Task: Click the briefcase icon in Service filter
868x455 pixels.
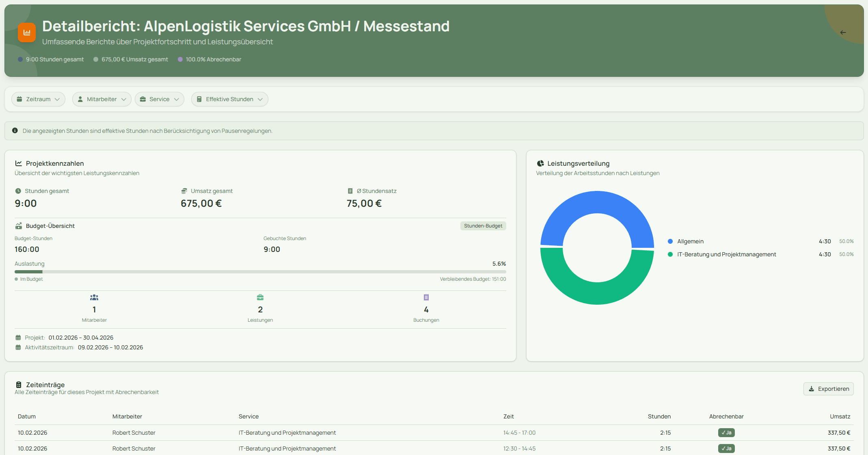Action: point(143,99)
